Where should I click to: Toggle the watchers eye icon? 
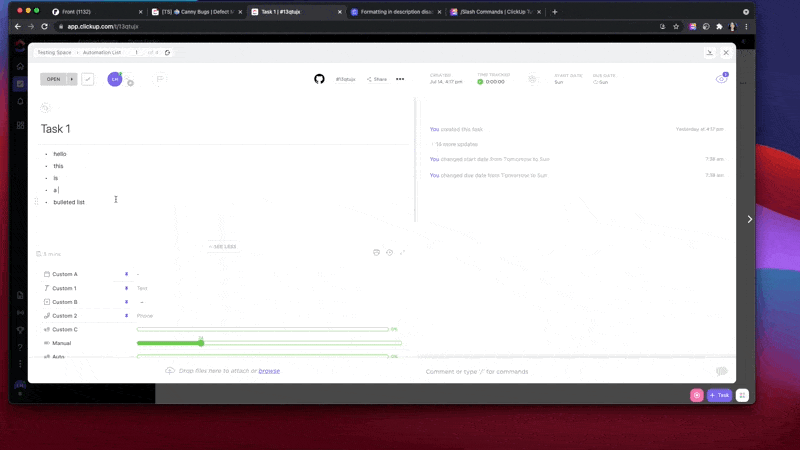tap(721, 79)
